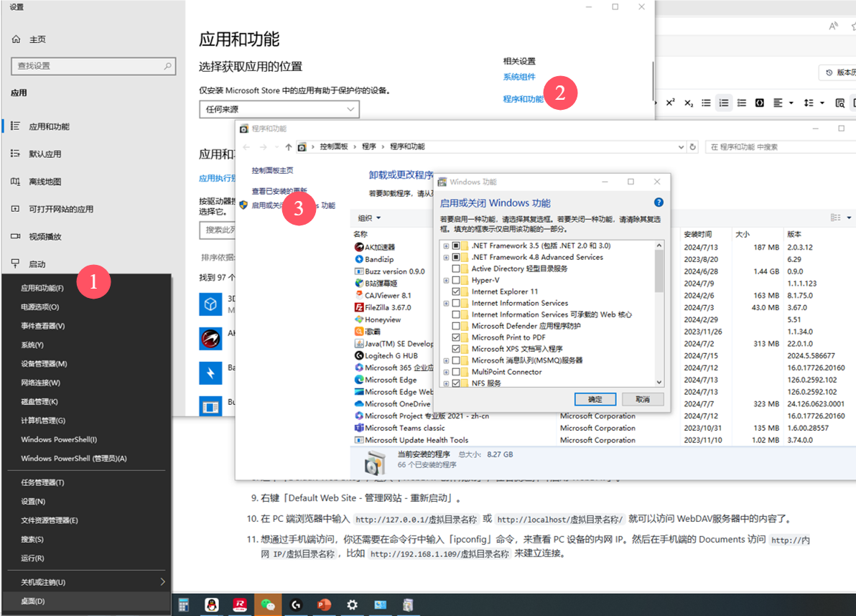Open the Settings gear on taskbar

click(x=352, y=605)
